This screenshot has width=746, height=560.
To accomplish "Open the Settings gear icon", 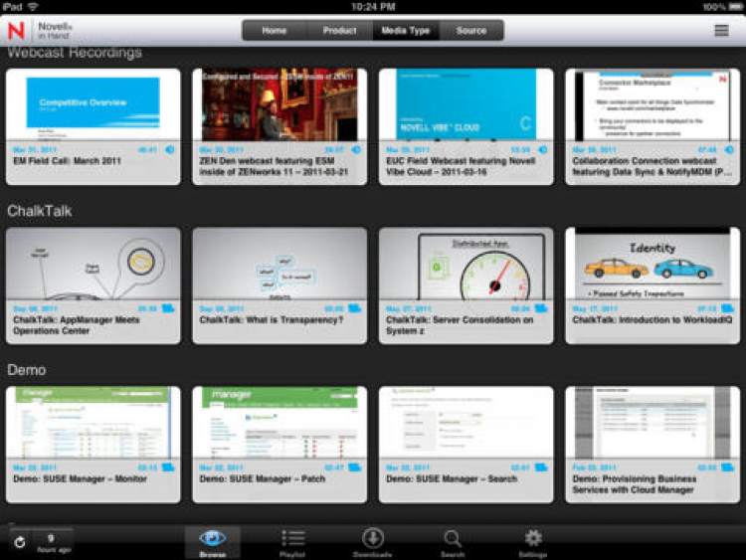I will point(533,538).
